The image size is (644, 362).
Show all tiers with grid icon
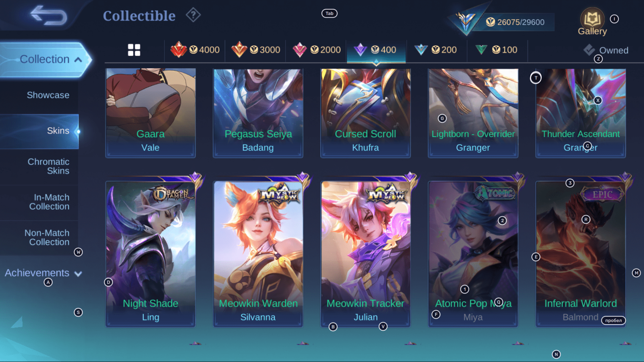(134, 50)
